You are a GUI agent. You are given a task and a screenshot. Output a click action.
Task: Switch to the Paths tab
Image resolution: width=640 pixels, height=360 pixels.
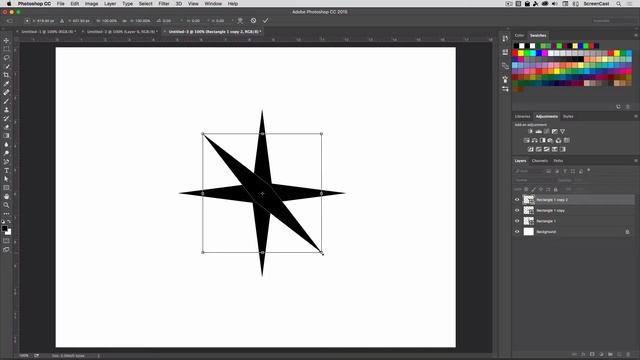point(558,161)
